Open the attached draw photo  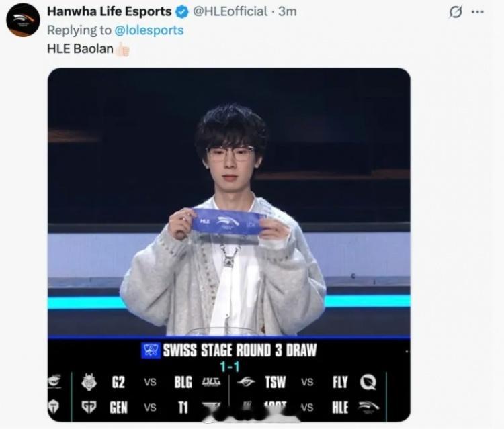(x=229, y=245)
